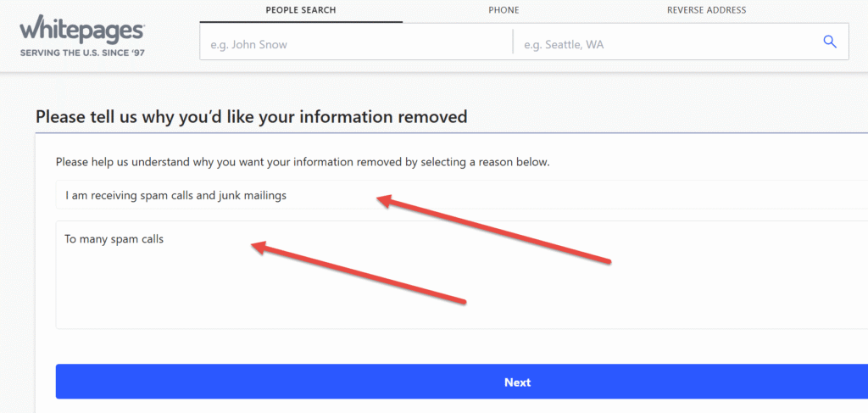The width and height of the screenshot is (868, 413).
Task: Switch to the People Search tab
Action: 301,10
